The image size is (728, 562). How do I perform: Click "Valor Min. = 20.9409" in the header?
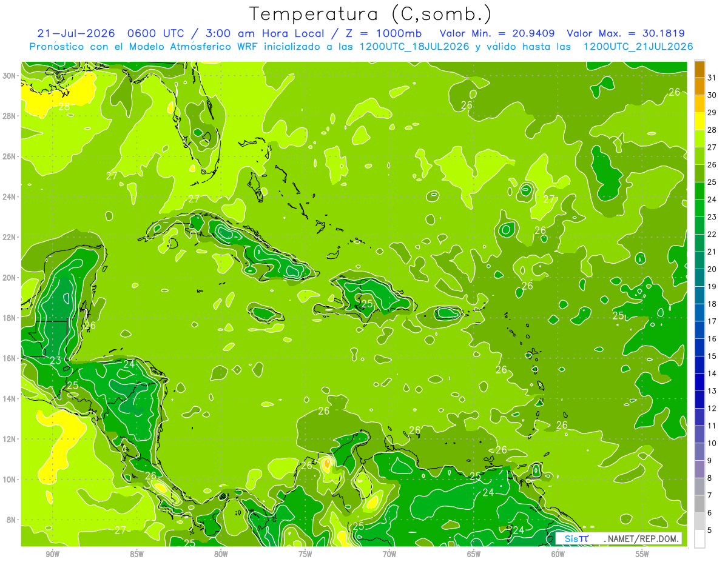point(499,33)
